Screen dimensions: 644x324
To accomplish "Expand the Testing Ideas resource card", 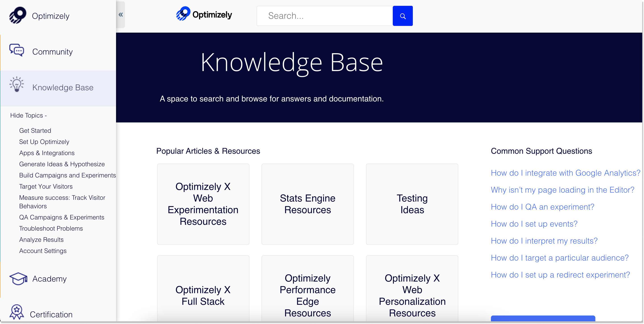I will click(412, 204).
